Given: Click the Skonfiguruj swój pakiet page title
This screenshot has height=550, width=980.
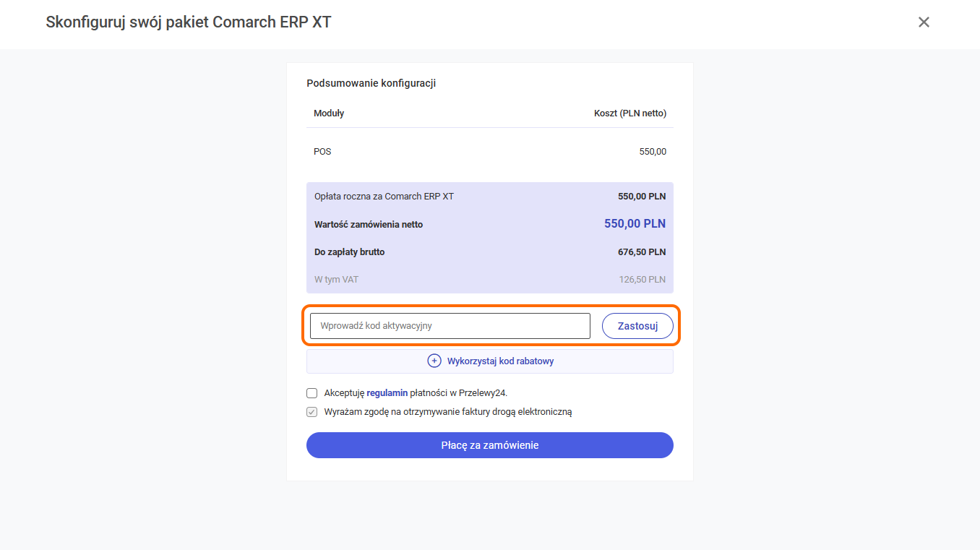Looking at the screenshot, I should pyautogui.click(x=188, y=22).
